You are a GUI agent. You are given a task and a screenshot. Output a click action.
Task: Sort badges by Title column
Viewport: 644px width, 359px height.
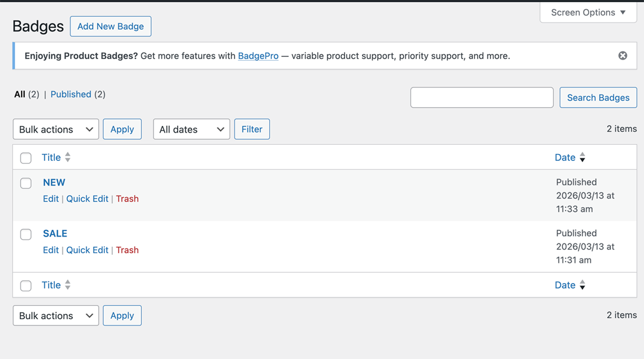tap(51, 157)
